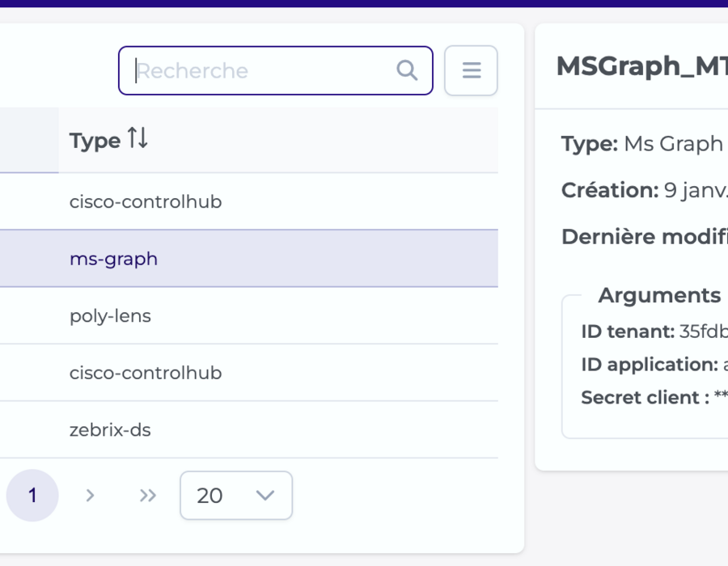Expand page size chevron next to 20
This screenshot has width=728, height=566.
click(x=265, y=496)
